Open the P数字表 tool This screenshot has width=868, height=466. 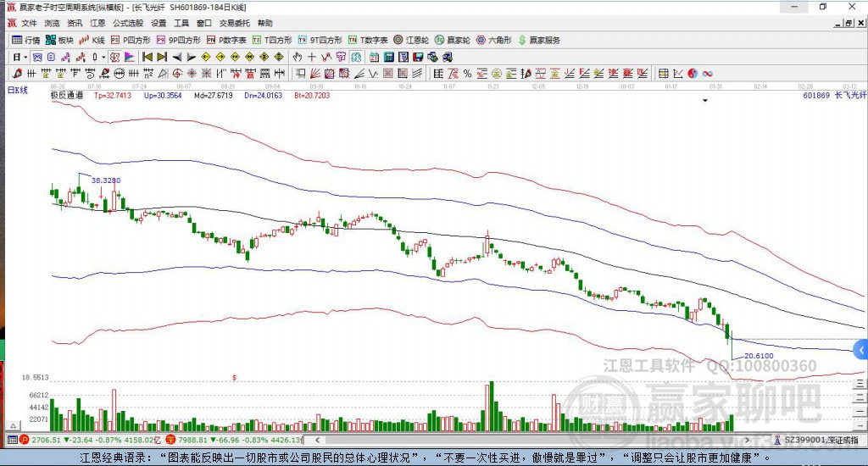226,40
